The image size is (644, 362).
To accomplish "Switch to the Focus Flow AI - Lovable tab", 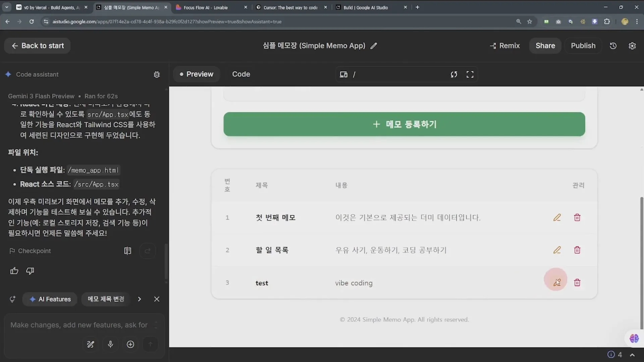I will [211, 7].
